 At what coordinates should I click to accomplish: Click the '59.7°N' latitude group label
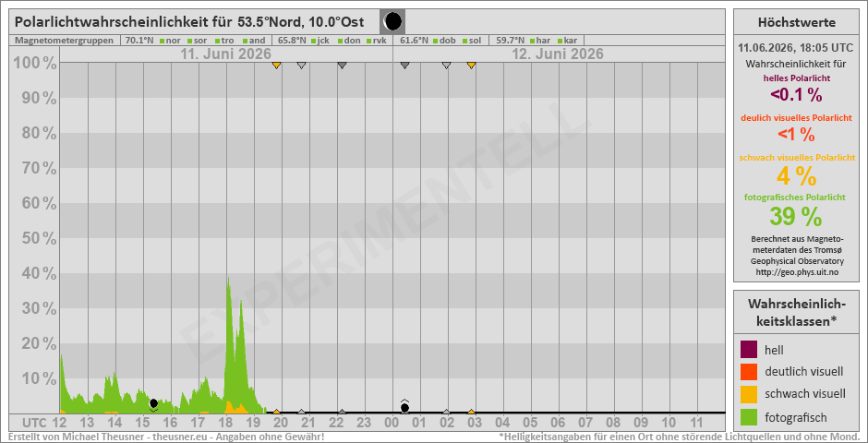[x=511, y=41]
